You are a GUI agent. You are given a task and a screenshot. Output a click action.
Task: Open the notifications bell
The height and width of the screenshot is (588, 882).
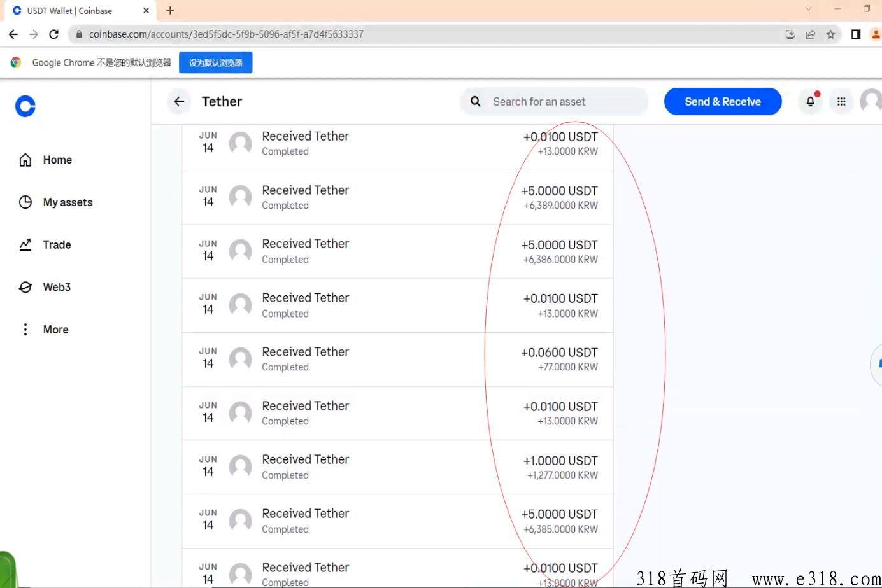[811, 102]
